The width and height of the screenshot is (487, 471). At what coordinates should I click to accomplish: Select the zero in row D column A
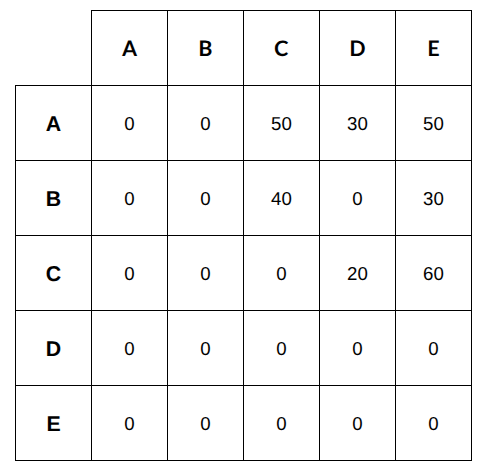tap(129, 348)
